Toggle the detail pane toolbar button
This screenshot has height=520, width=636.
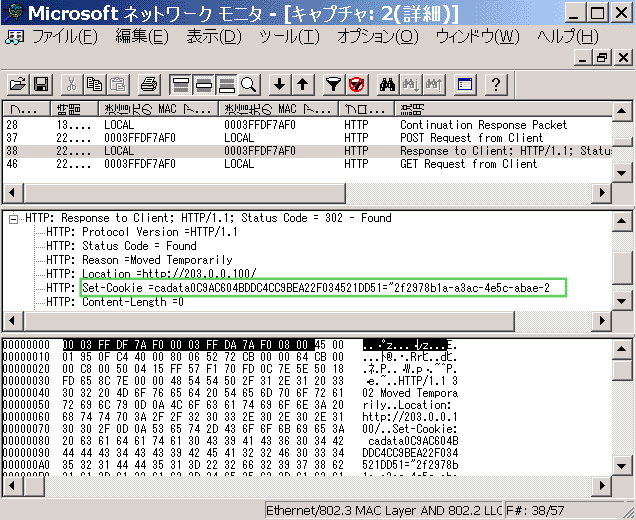(204, 85)
